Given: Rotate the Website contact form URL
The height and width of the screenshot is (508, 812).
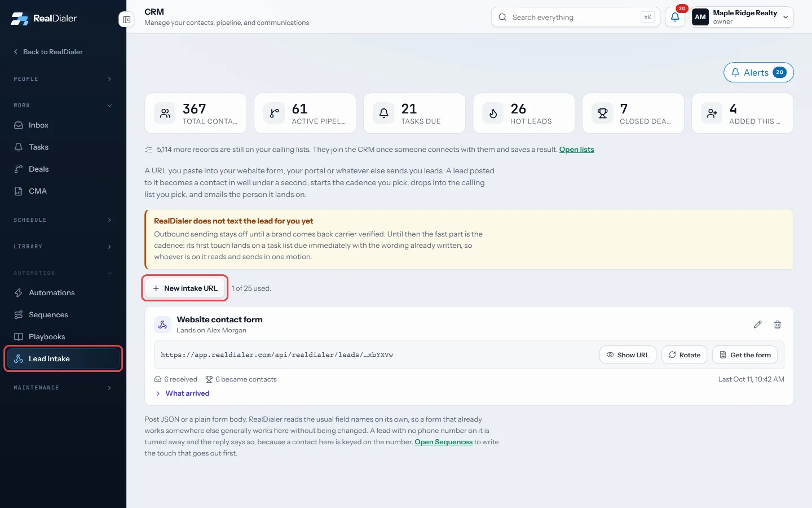Looking at the screenshot, I should click(684, 355).
